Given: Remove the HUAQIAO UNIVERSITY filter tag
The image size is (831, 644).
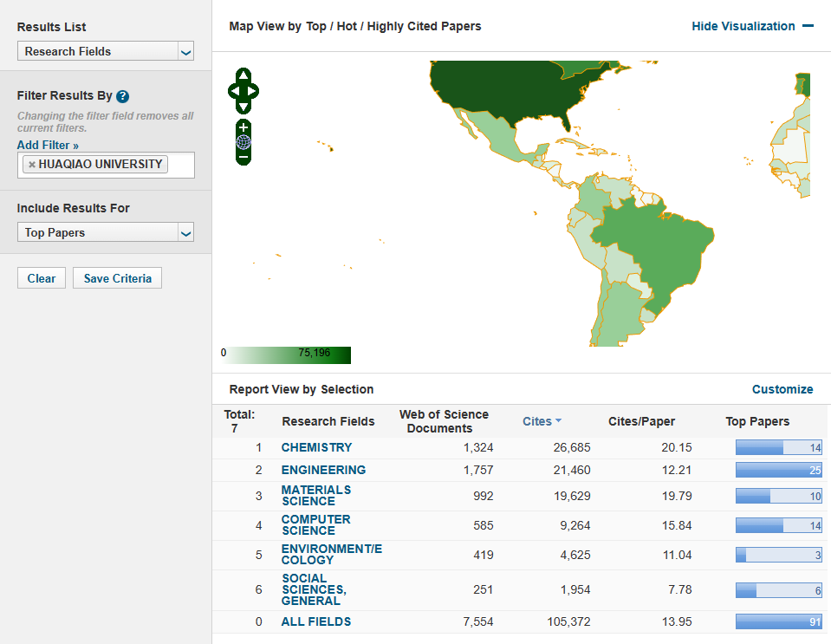Looking at the screenshot, I should pos(32,165).
